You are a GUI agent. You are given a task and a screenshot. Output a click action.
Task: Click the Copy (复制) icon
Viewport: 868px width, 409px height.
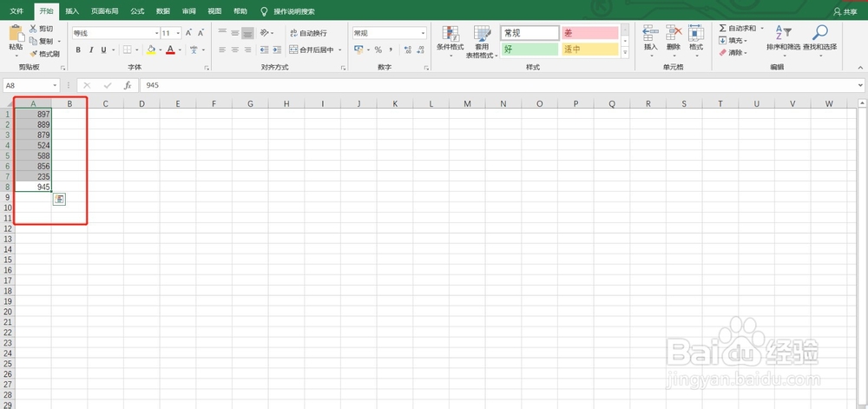pyautogui.click(x=33, y=41)
